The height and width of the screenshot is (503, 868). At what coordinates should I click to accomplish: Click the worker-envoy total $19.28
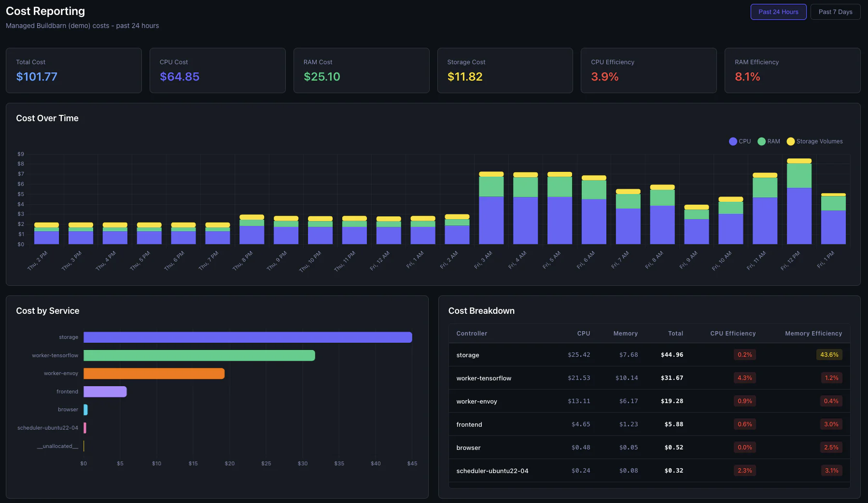click(x=672, y=401)
